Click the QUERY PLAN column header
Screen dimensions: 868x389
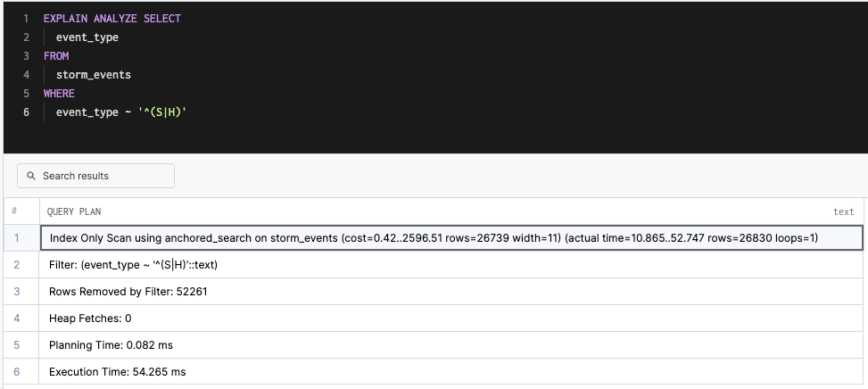[74, 211]
